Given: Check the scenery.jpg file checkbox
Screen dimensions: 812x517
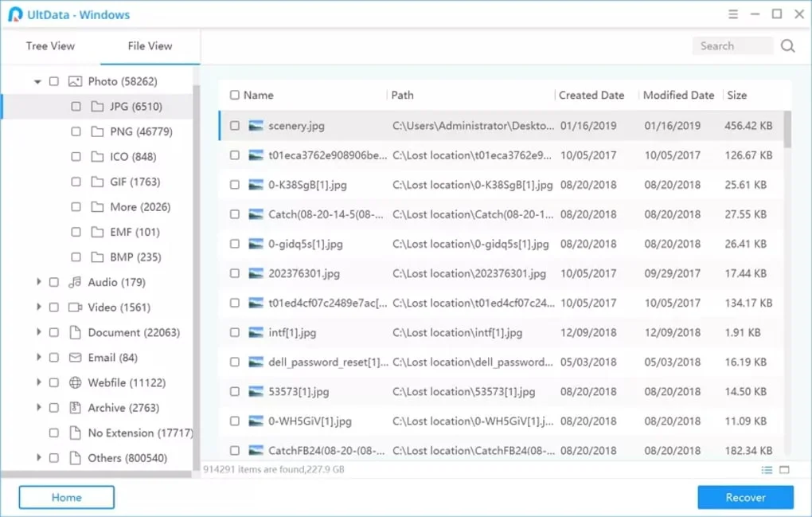Looking at the screenshot, I should (x=235, y=126).
